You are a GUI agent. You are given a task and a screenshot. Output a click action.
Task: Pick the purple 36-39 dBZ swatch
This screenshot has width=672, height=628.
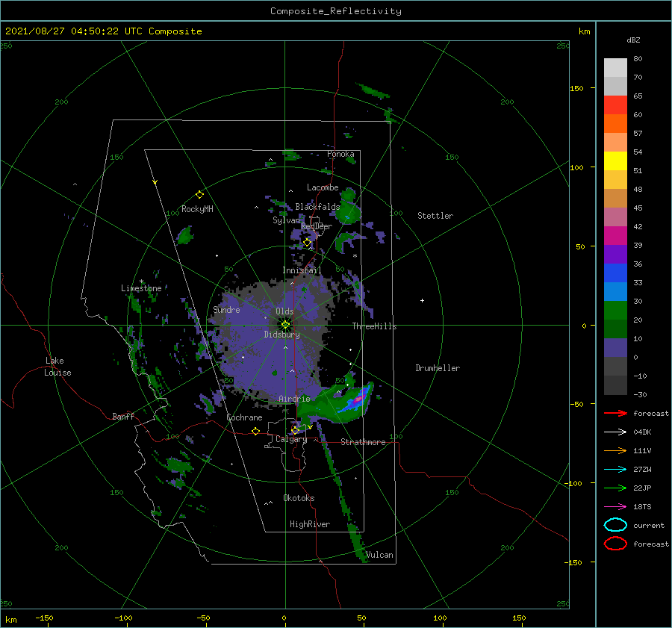pyautogui.click(x=615, y=255)
